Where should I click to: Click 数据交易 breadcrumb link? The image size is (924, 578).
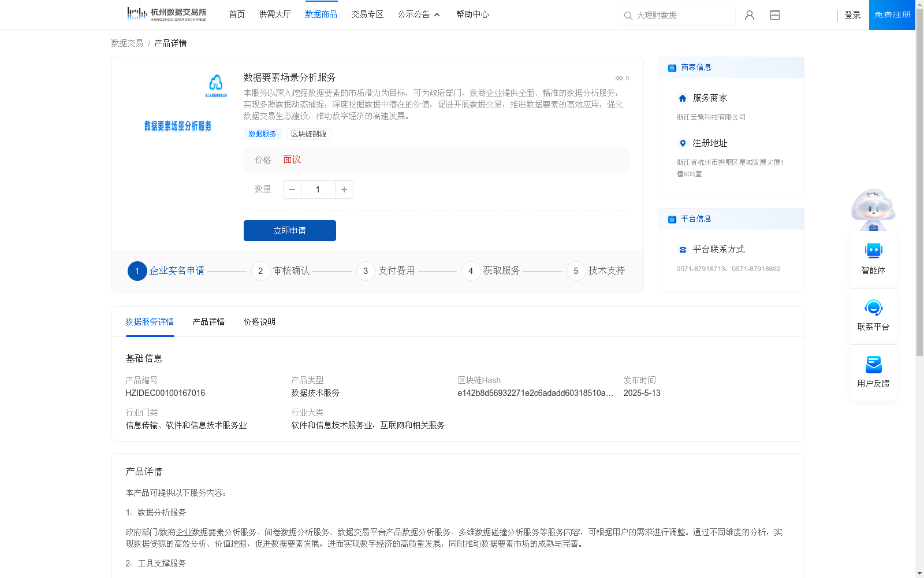pos(127,43)
